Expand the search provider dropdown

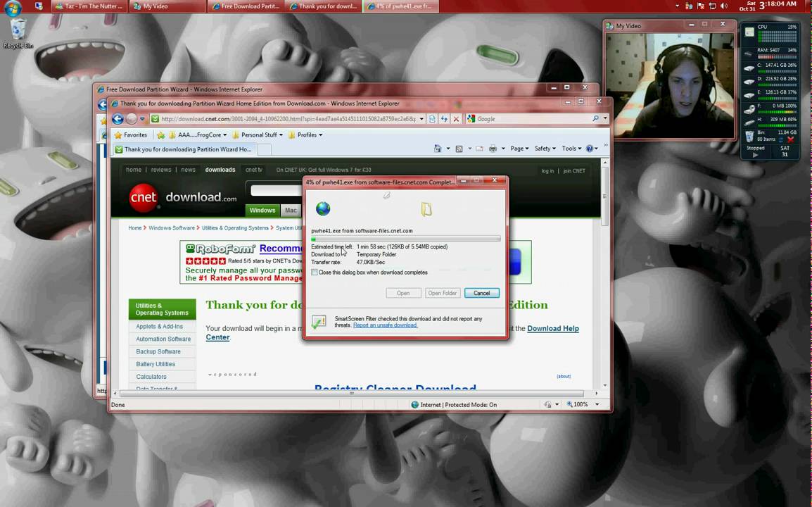[x=605, y=119]
